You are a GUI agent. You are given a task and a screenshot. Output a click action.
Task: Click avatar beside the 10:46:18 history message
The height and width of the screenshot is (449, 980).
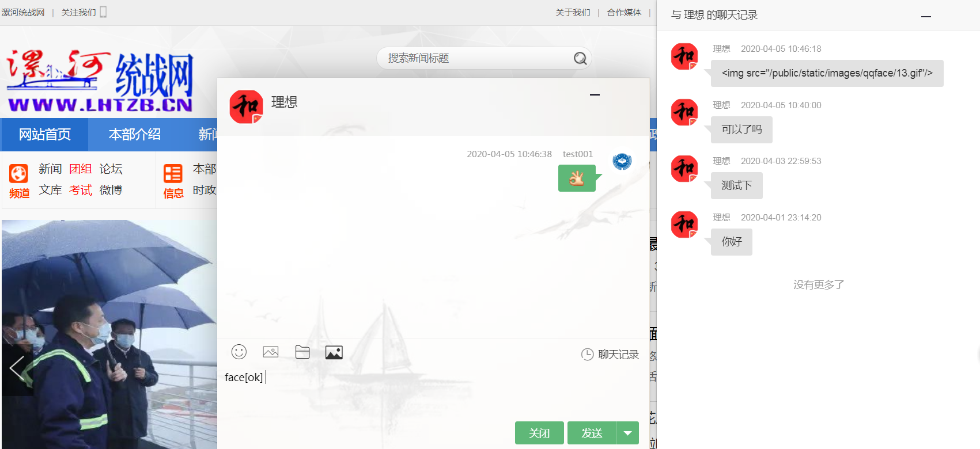[684, 57]
